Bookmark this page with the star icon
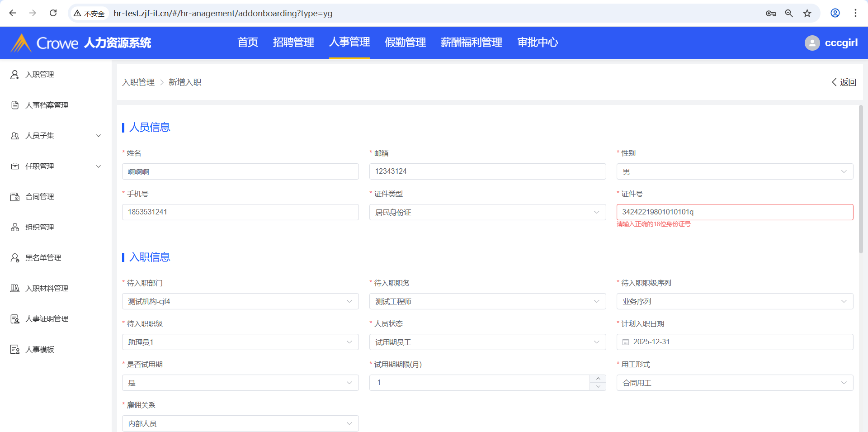The image size is (868, 432). coord(807,13)
